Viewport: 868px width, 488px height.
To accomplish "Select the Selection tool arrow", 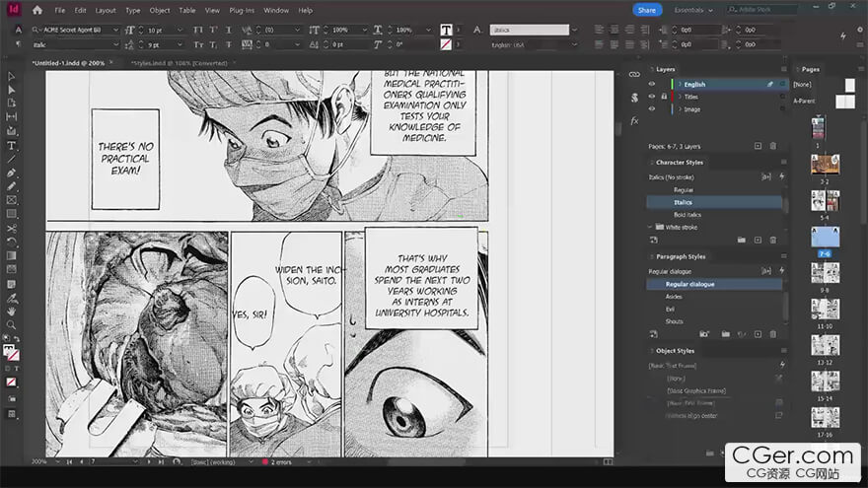I will [x=11, y=76].
